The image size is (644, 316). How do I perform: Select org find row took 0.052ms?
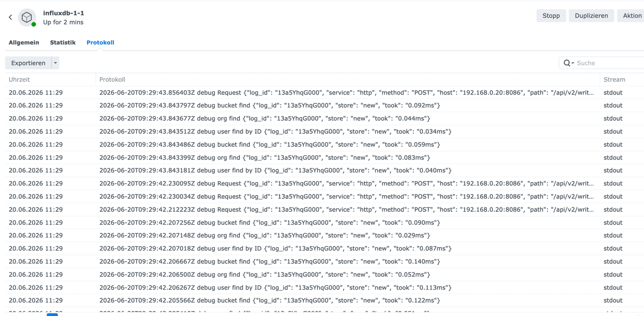324,275
